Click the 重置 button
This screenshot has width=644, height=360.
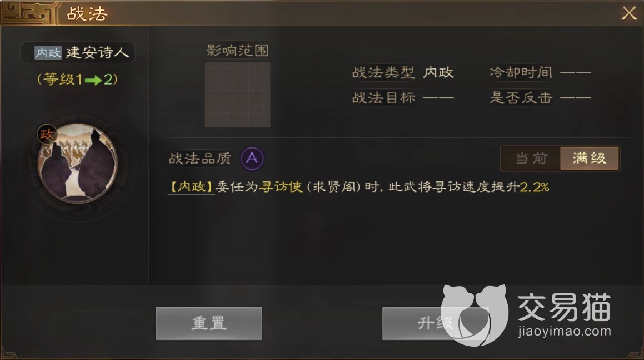(208, 323)
